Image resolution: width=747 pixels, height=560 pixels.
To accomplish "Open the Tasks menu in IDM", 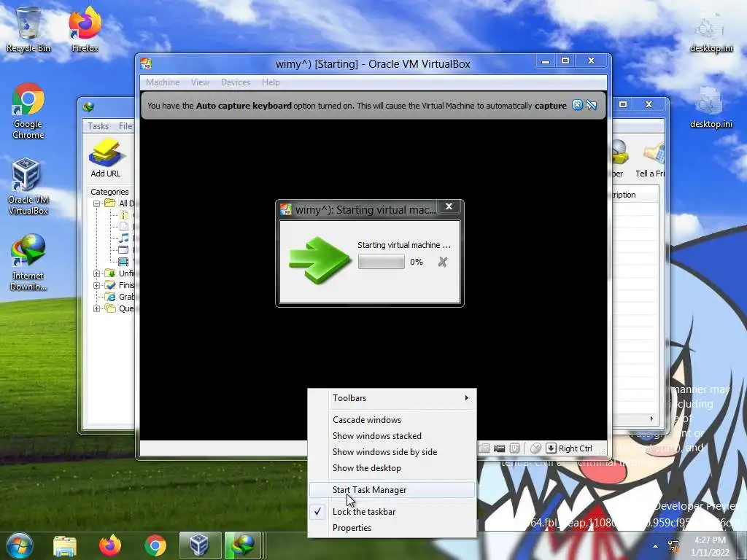I will click(x=98, y=125).
